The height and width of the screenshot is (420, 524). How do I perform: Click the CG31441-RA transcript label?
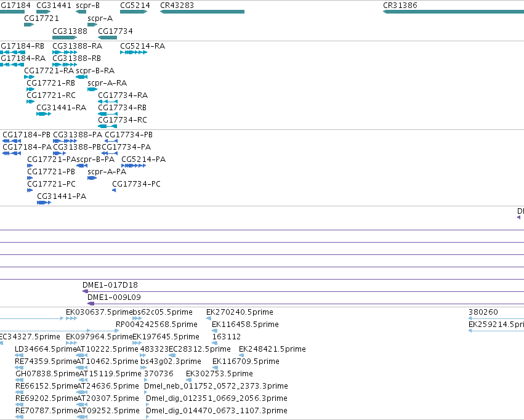61,108
